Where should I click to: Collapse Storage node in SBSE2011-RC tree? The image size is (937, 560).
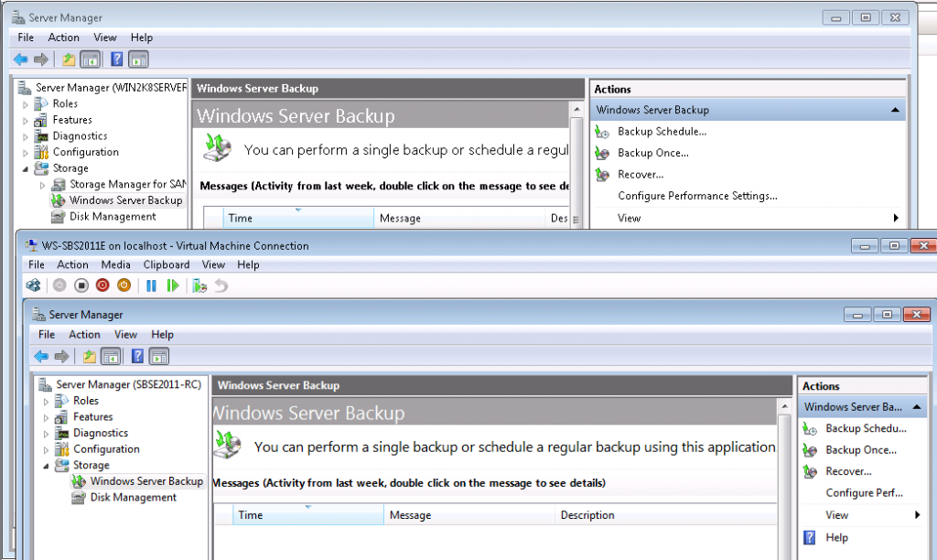click(x=46, y=466)
